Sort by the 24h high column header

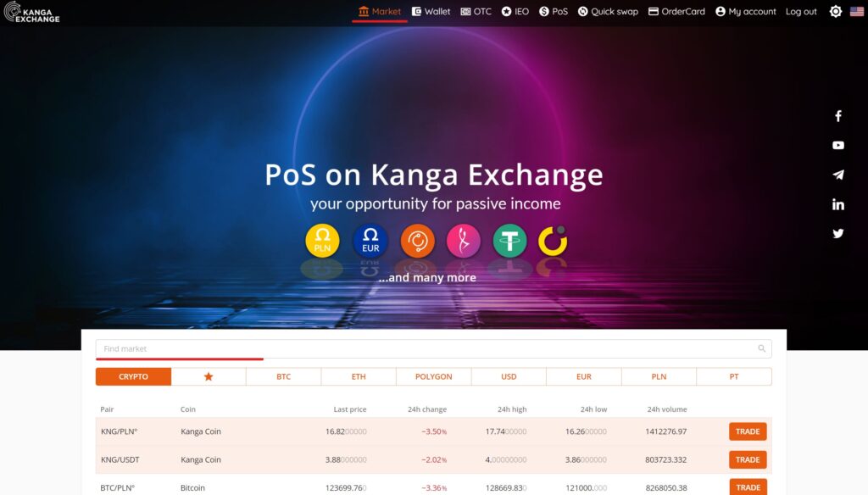(512, 409)
